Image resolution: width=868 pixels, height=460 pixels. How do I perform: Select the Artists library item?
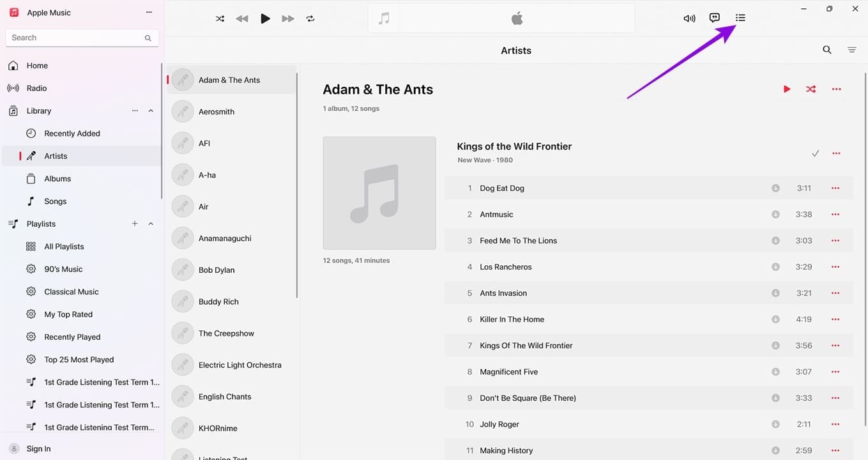point(81,156)
